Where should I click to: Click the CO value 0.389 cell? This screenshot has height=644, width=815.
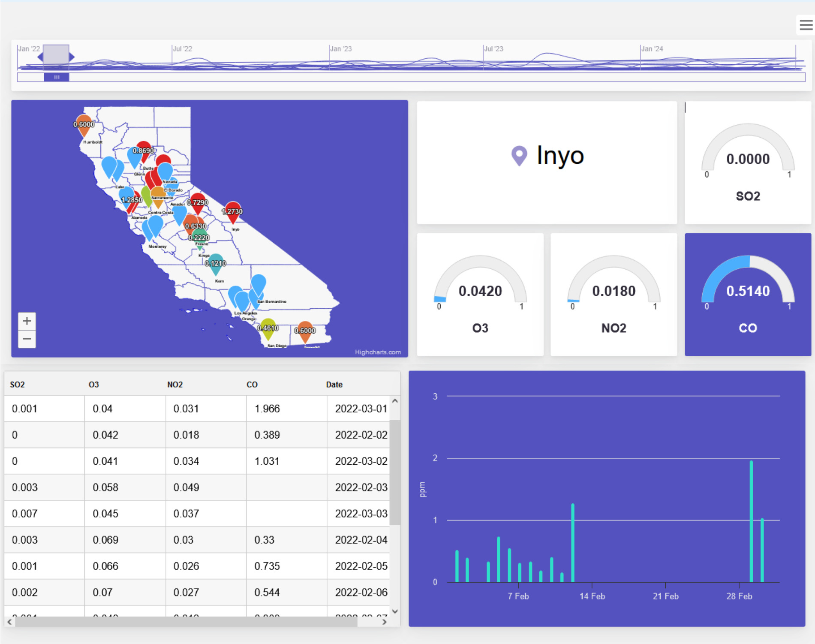click(x=287, y=435)
